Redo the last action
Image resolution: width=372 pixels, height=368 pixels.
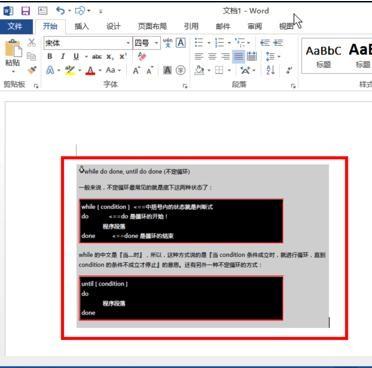(x=80, y=11)
